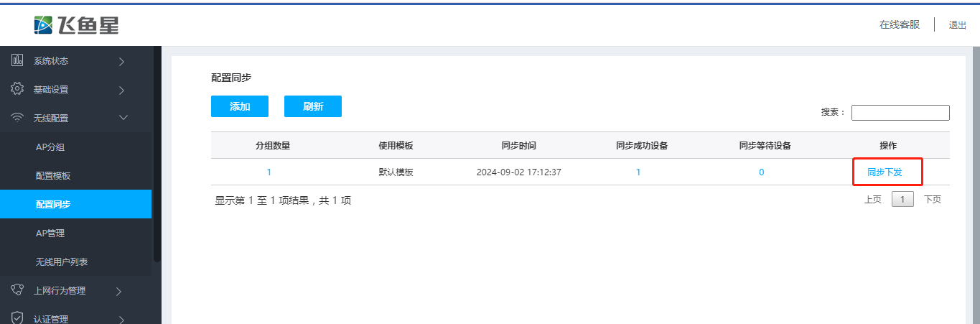The width and height of the screenshot is (980, 324).
Task: Expand the 基础设置 menu arrow
Action: (x=121, y=91)
